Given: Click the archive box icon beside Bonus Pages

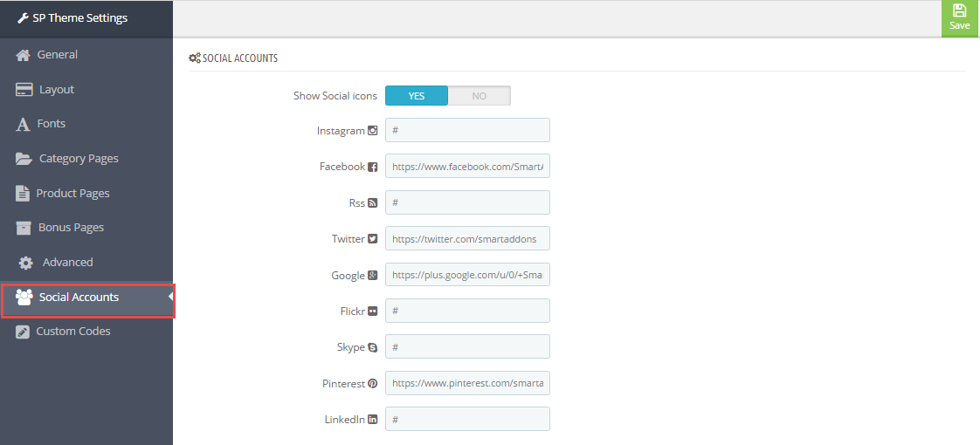Looking at the screenshot, I should click(23, 228).
